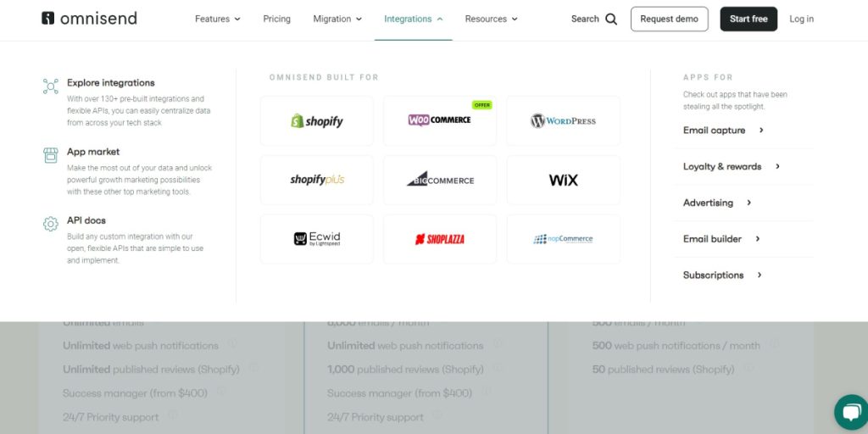Open the Resources dropdown
The height and width of the screenshot is (434, 868).
(491, 19)
